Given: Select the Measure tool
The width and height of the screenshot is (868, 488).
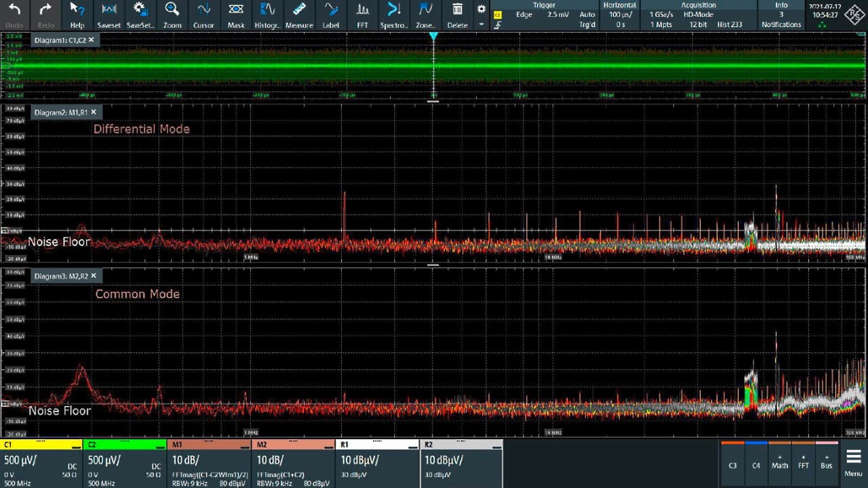Looking at the screenshot, I should click(x=299, y=15).
